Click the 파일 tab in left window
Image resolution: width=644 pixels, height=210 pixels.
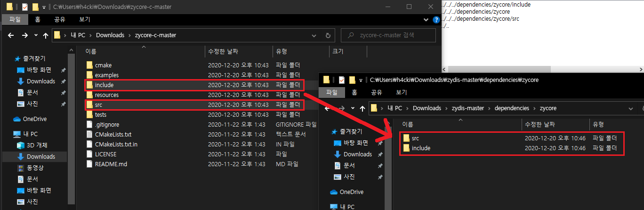pyautogui.click(x=16, y=20)
